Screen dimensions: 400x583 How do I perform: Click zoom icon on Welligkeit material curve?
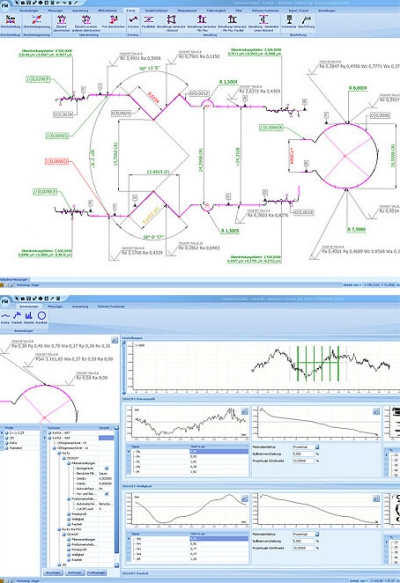point(376,499)
